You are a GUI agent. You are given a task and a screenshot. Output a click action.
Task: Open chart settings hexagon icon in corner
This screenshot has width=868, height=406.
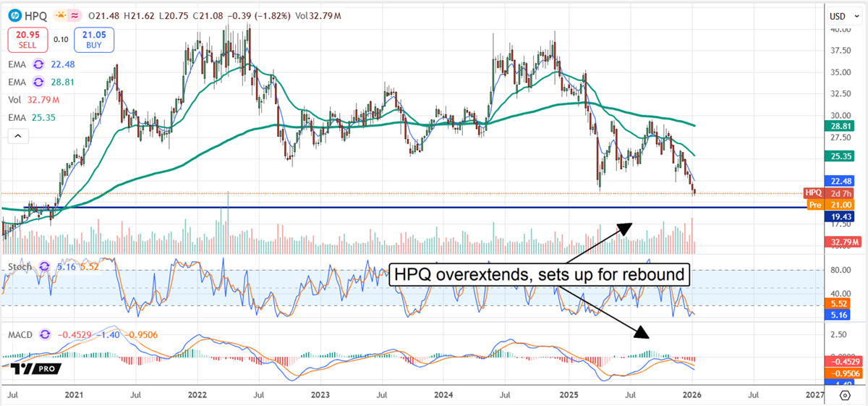(845, 395)
